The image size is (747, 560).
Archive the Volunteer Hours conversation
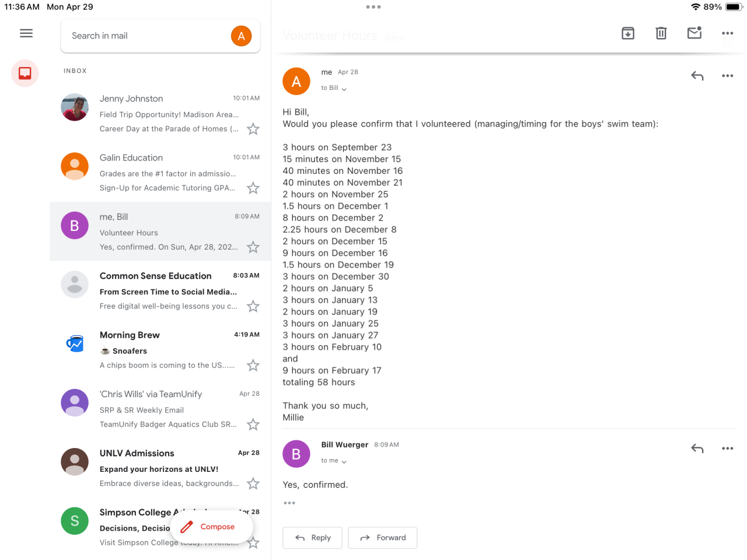tap(628, 33)
